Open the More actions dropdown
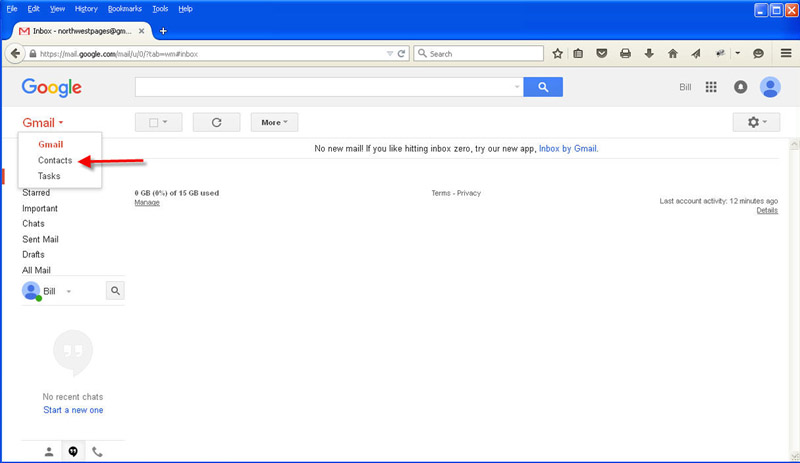This screenshot has width=800, height=463. pyautogui.click(x=274, y=123)
